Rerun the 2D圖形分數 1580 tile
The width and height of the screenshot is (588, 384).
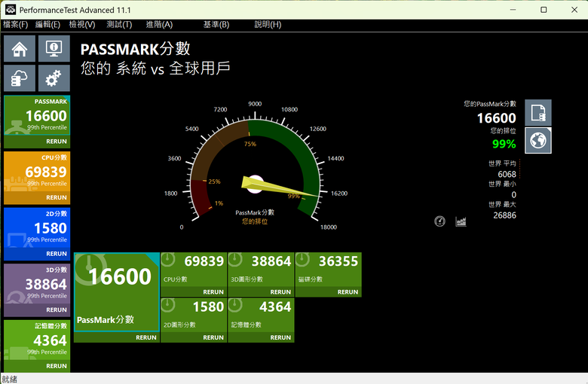pyautogui.click(x=213, y=337)
